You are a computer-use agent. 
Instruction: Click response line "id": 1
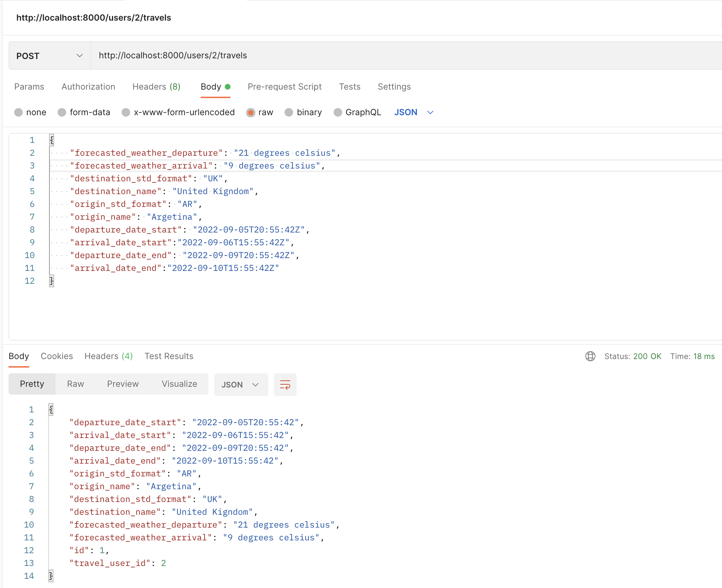coord(89,550)
